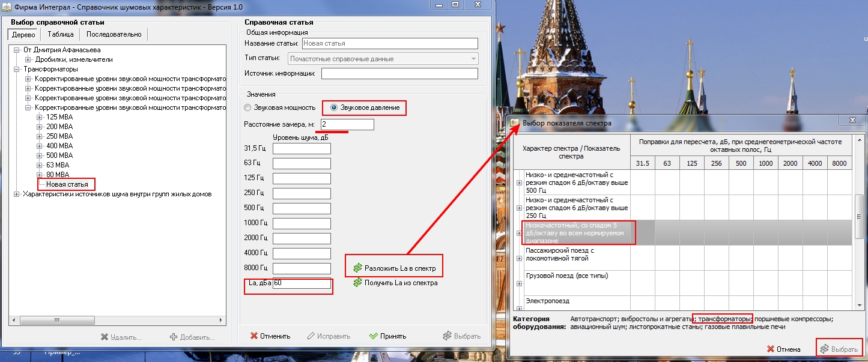Switch to the Последовательно tab

pos(114,34)
